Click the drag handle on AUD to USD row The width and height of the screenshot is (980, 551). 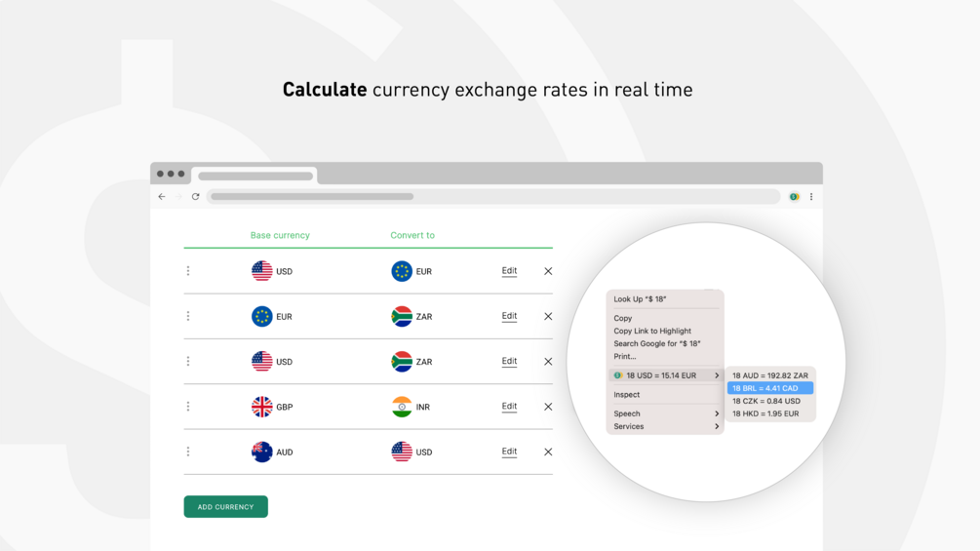pyautogui.click(x=188, y=452)
